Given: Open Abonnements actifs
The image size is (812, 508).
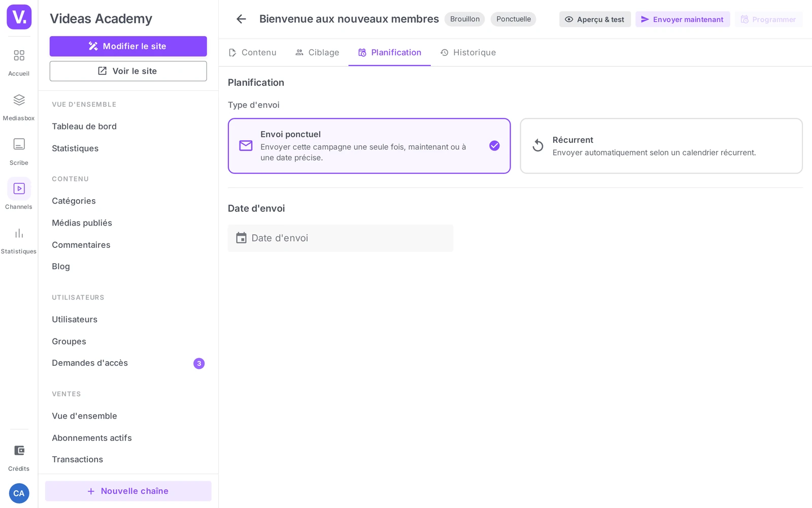Looking at the screenshot, I should (x=92, y=438).
